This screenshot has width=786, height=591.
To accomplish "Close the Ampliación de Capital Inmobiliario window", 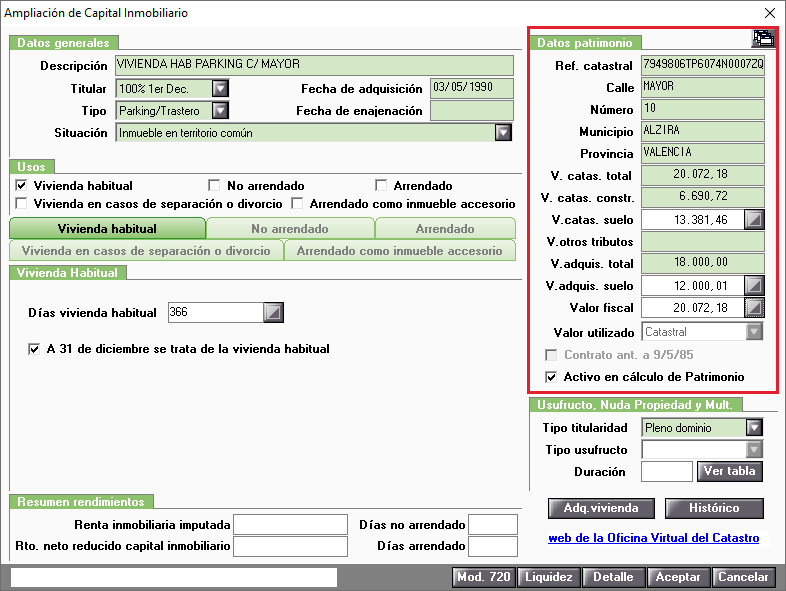I will pyautogui.click(x=770, y=13).
